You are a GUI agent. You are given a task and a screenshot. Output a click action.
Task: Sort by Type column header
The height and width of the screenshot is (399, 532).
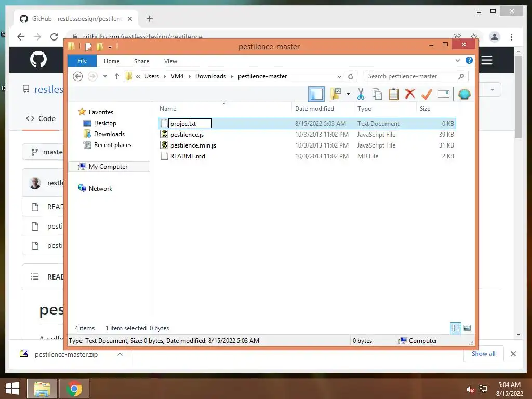tap(364, 109)
